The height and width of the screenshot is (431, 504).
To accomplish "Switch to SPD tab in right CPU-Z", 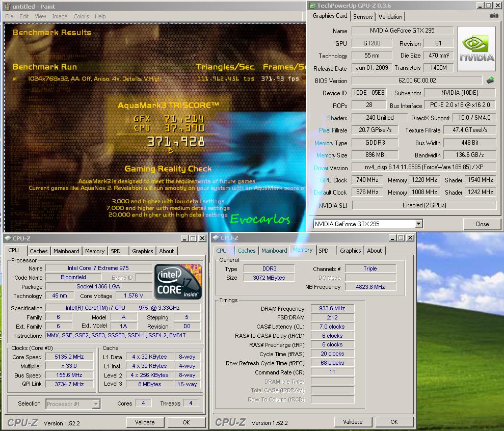I will [x=324, y=250].
